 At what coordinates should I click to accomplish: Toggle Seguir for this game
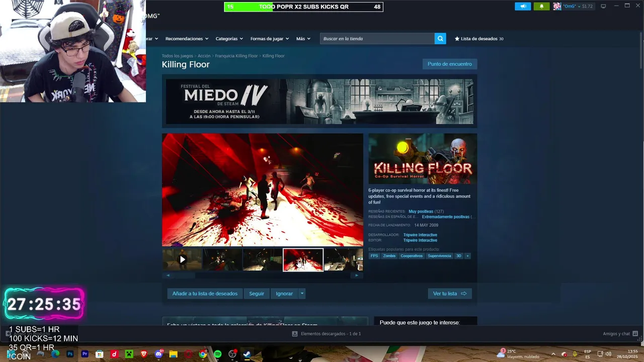[257, 294]
